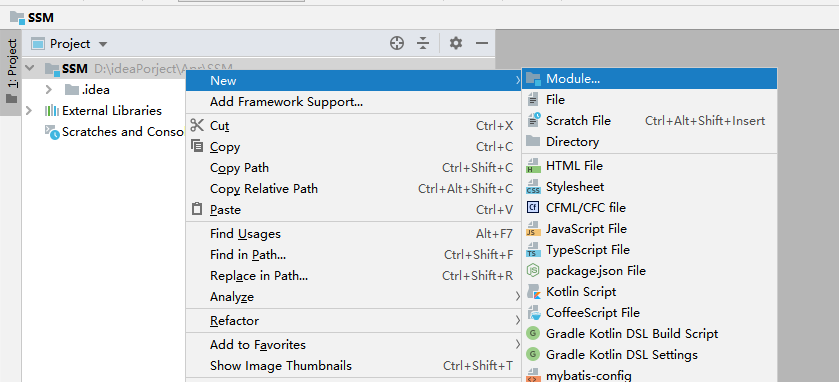Click the Gradle Kotlin DSL Build Script icon

[x=533, y=334]
